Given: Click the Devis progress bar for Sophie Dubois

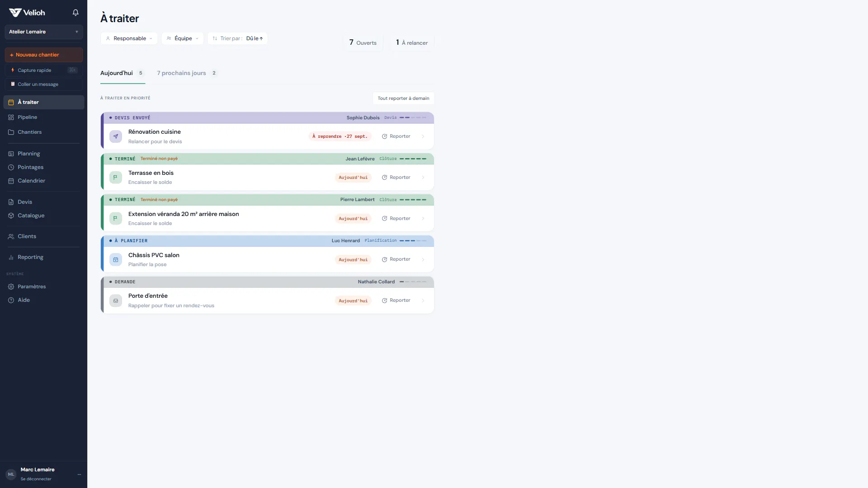Looking at the screenshot, I should [413, 117].
